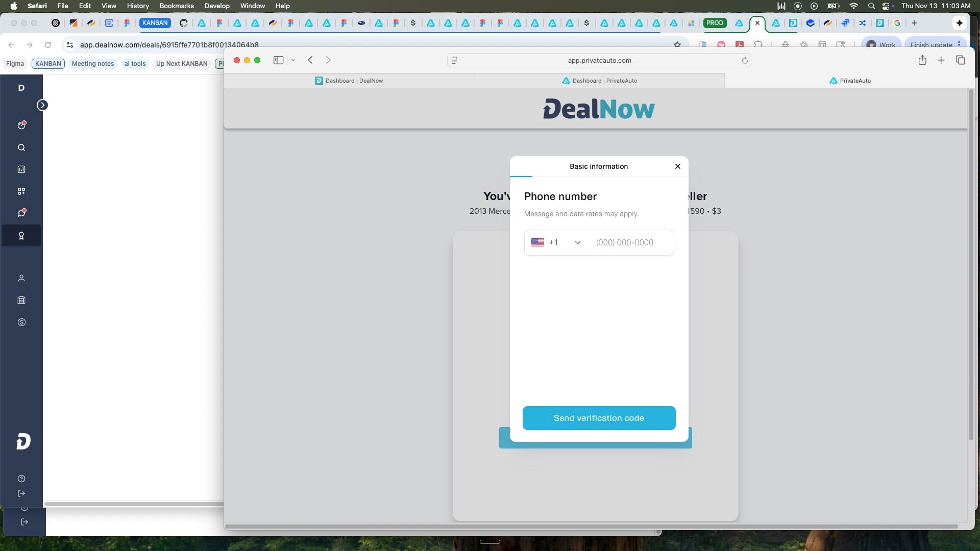Click the search icon in DealNow sidebar
This screenshot has height=551, width=980.
[21, 148]
